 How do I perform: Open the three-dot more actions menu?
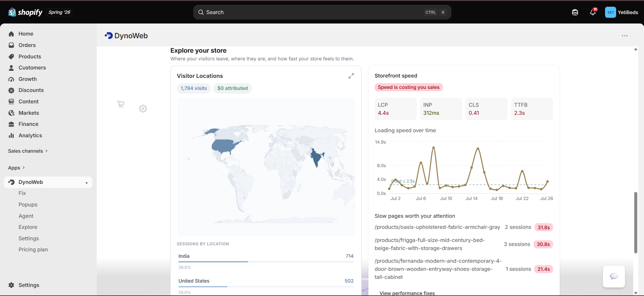click(x=625, y=36)
